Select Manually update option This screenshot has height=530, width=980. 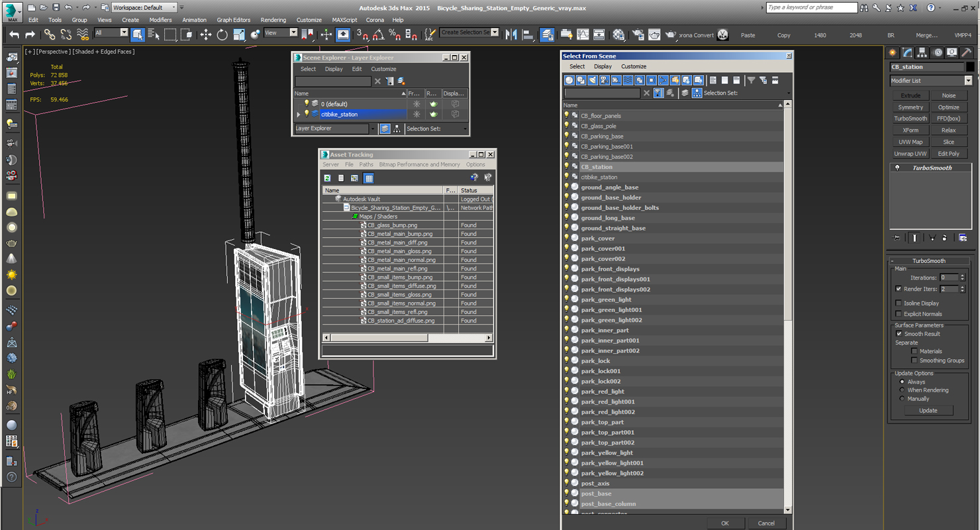903,399
